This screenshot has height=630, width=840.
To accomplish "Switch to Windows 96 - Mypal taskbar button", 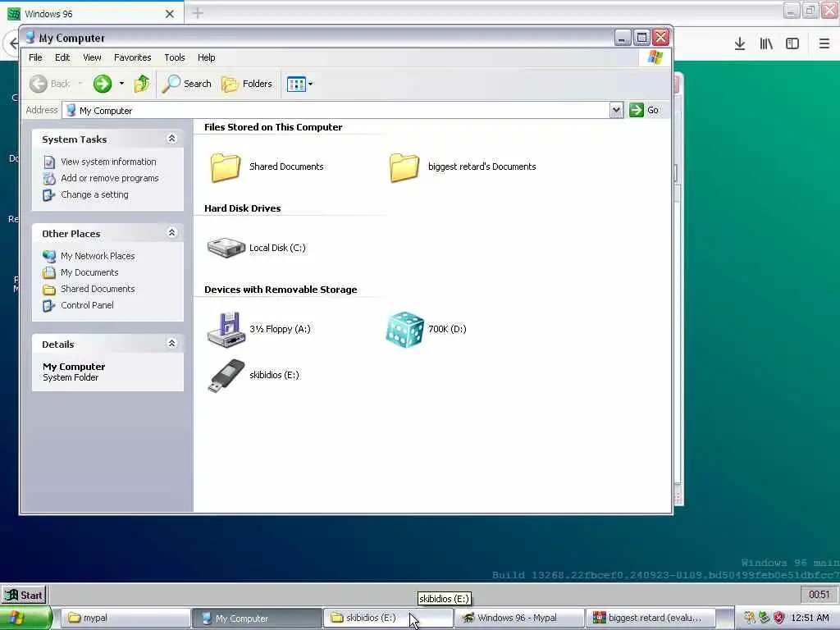I will [x=519, y=619].
